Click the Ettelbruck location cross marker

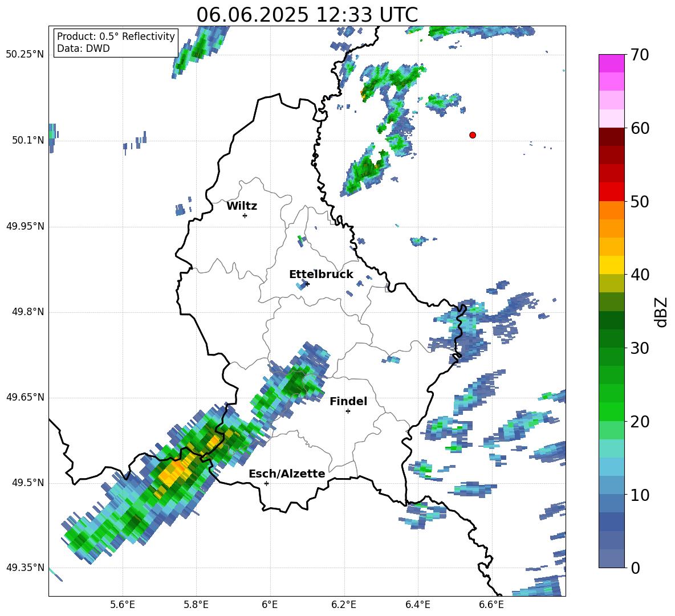[x=307, y=284]
